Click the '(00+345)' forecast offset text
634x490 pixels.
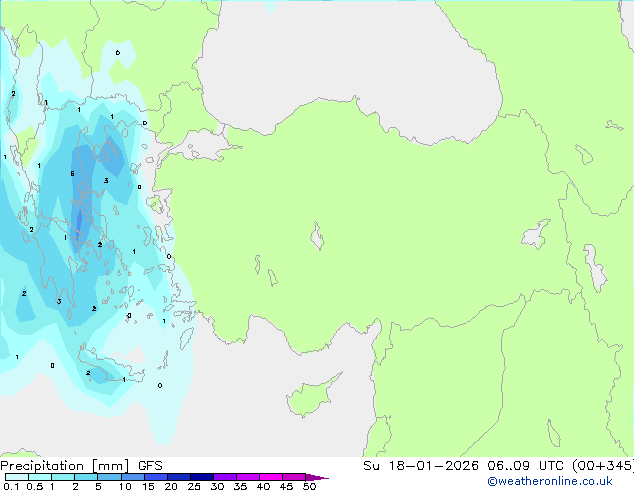coord(603,466)
